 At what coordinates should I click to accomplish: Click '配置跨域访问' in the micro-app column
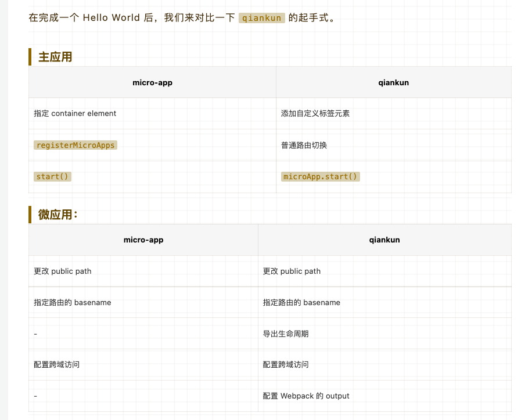coord(56,364)
